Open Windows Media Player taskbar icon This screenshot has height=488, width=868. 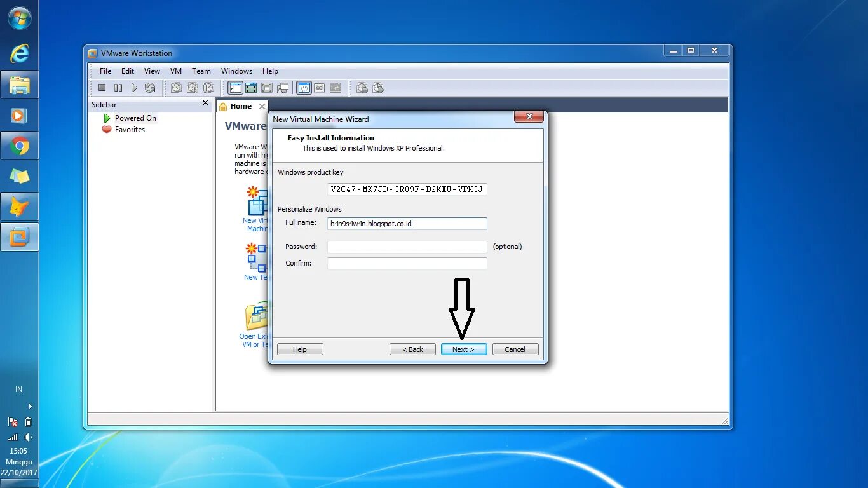(20, 115)
